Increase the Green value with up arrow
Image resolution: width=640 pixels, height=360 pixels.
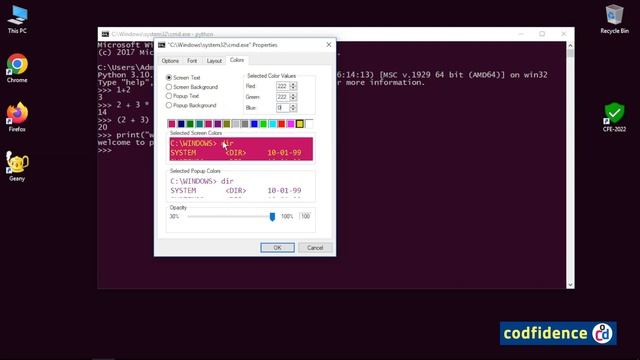click(293, 95)
